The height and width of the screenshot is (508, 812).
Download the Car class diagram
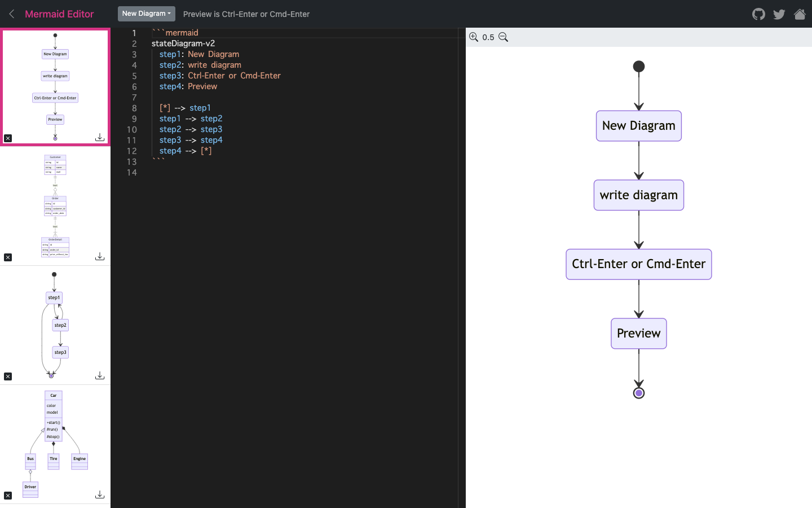pyautogui.click(x=100, y=494)
